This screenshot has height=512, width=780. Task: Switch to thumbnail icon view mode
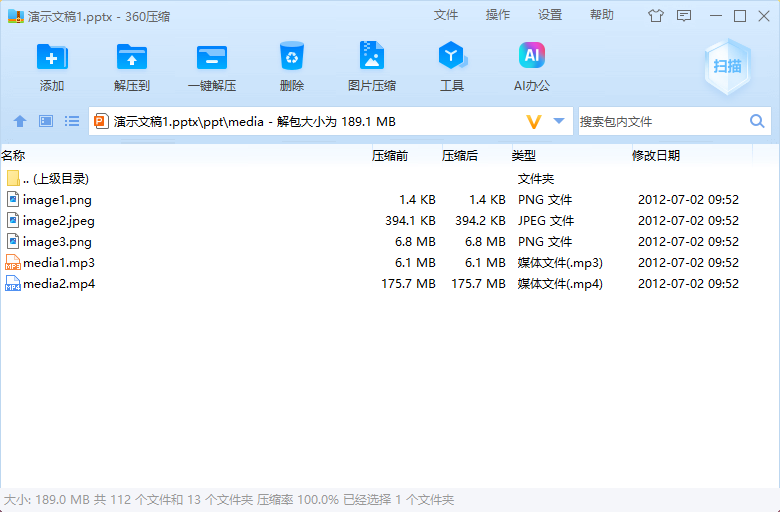[x=46, y=121]
